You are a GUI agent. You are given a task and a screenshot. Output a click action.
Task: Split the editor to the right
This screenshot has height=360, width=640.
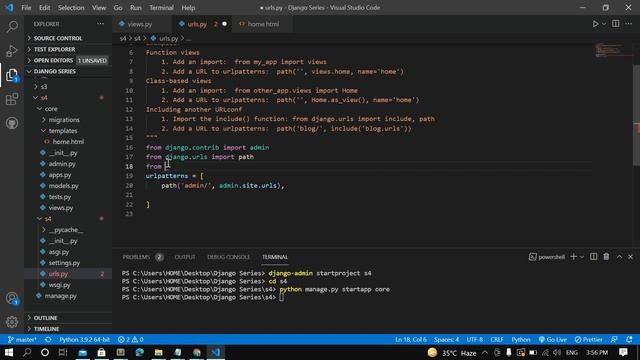coord(616,24)
